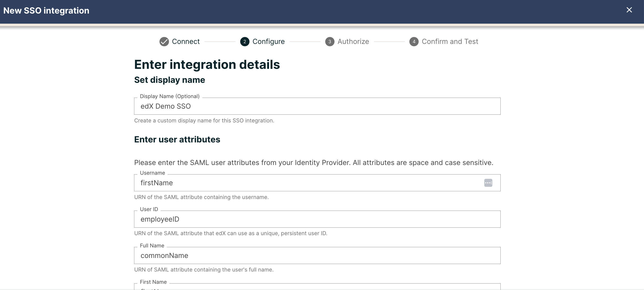Click the close X on the New SSO integration dialog
Viewport: 644px width, 290px height.
pyautogui.click(x=629, y=10)
